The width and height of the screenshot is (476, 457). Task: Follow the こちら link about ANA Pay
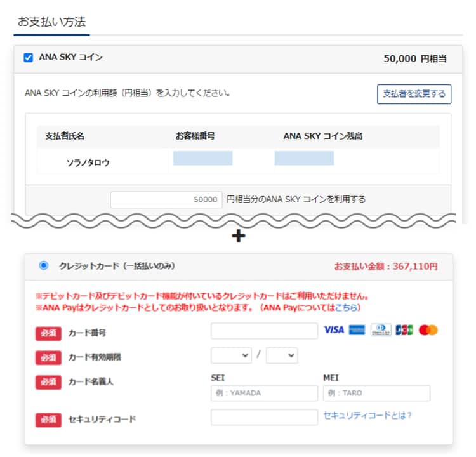coord(346,308)
